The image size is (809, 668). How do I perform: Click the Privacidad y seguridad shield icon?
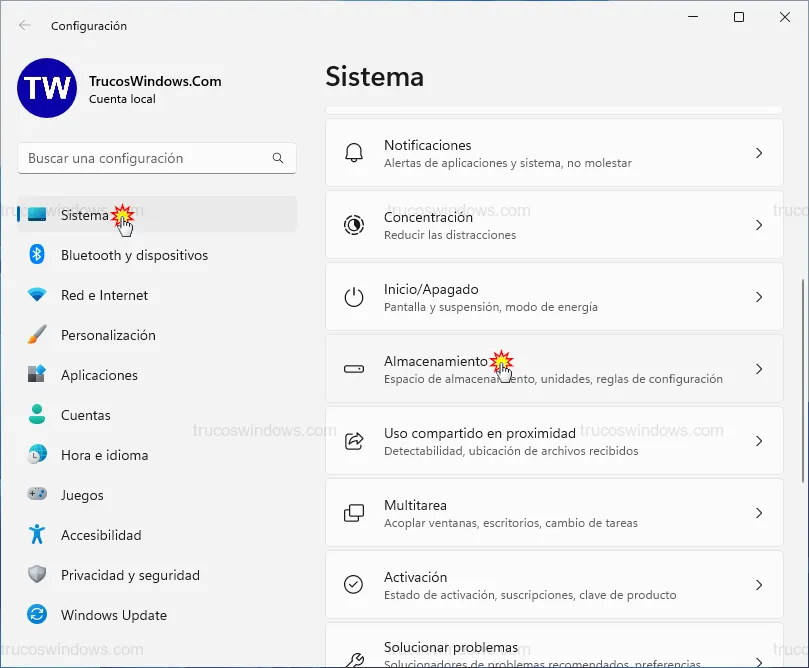point(37,575)
